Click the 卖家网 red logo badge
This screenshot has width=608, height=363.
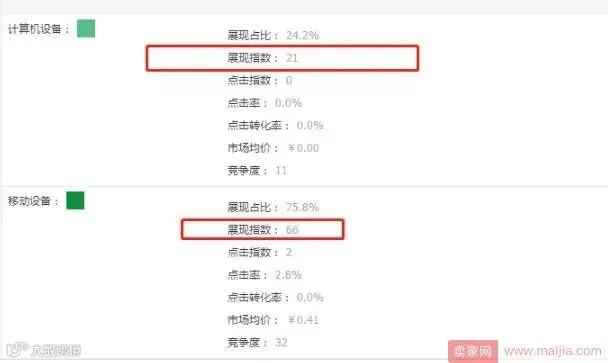[473, 351]
